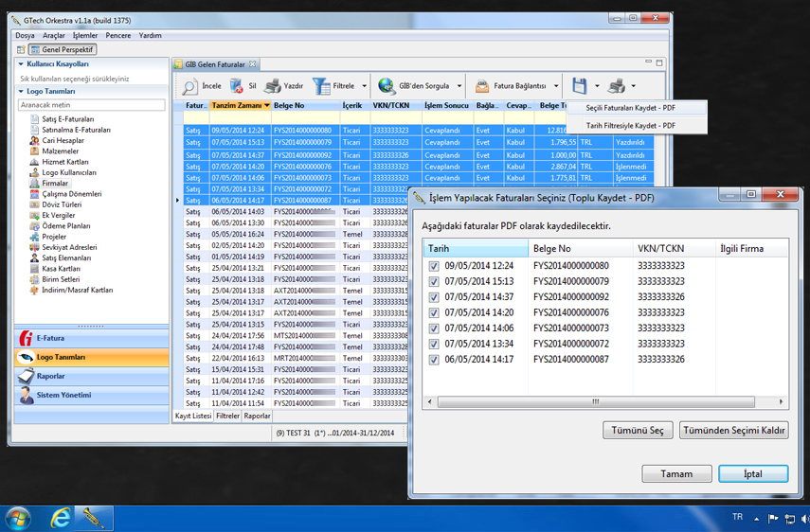
Task: Uncheck invoice dated 06/05/2014 14:17
Action: [x=434, y=360]
